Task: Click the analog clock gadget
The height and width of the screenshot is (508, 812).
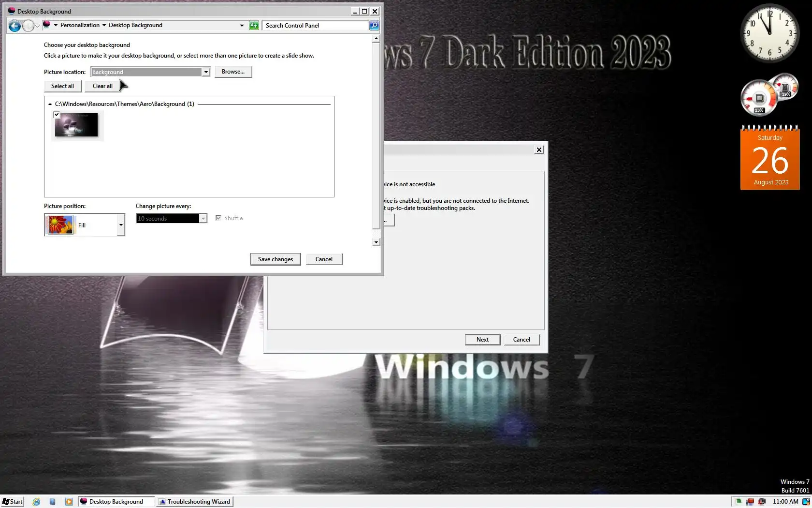Action: click(x=770, y=33)
